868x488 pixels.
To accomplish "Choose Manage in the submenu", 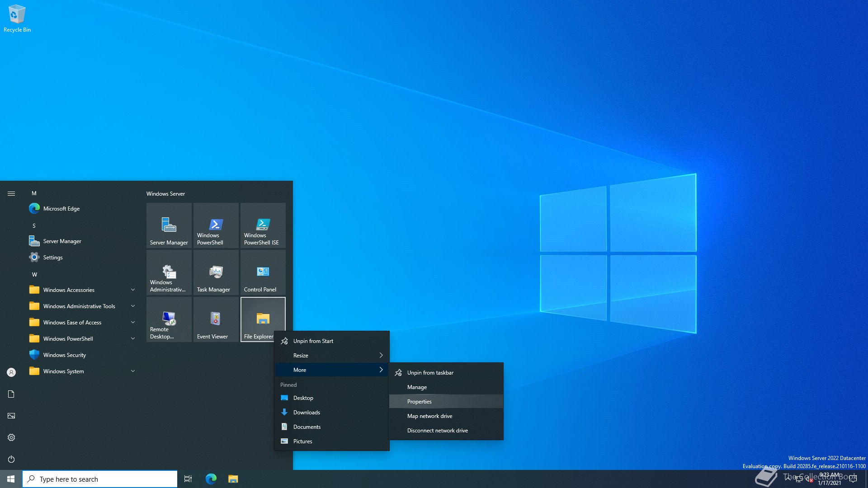I will tap(446, 387).
